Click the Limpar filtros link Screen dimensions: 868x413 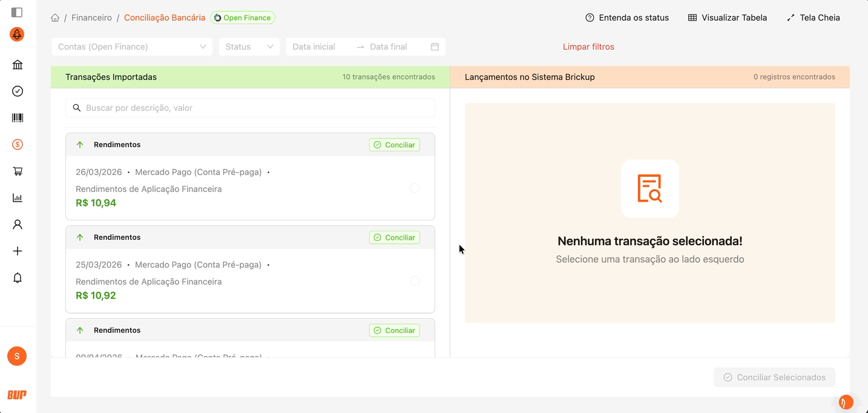(x=588, y=47)
